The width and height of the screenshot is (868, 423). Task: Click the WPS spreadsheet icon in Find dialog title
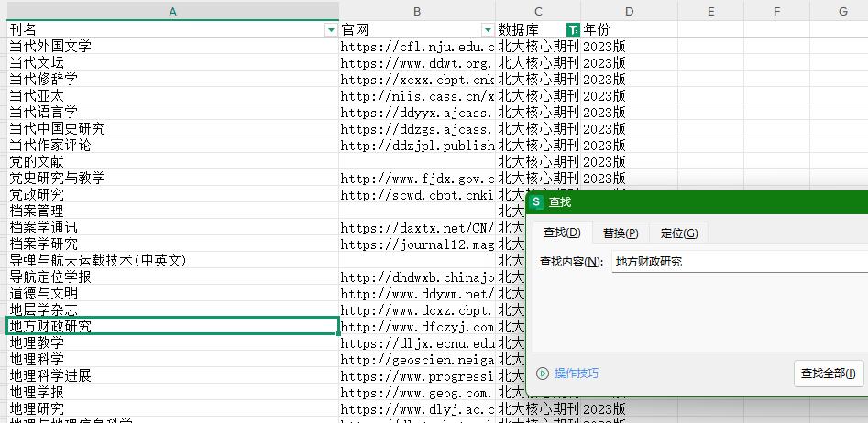pyautogui.click(x=538, y=201)
